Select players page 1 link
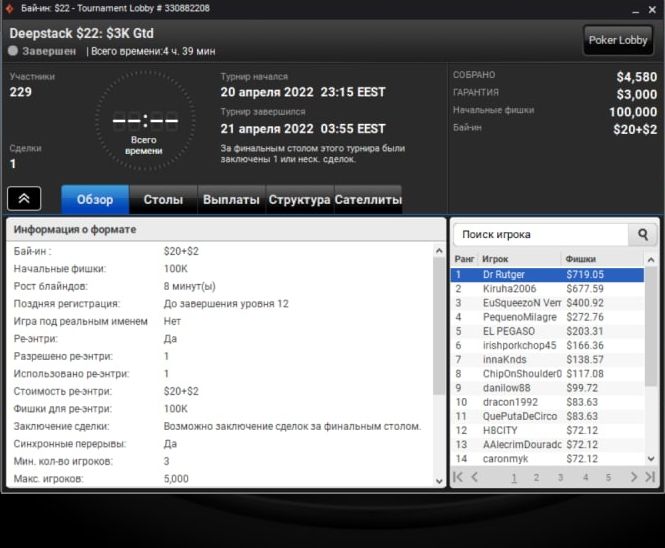The image size is (665, 548). (x=514, y=478)
